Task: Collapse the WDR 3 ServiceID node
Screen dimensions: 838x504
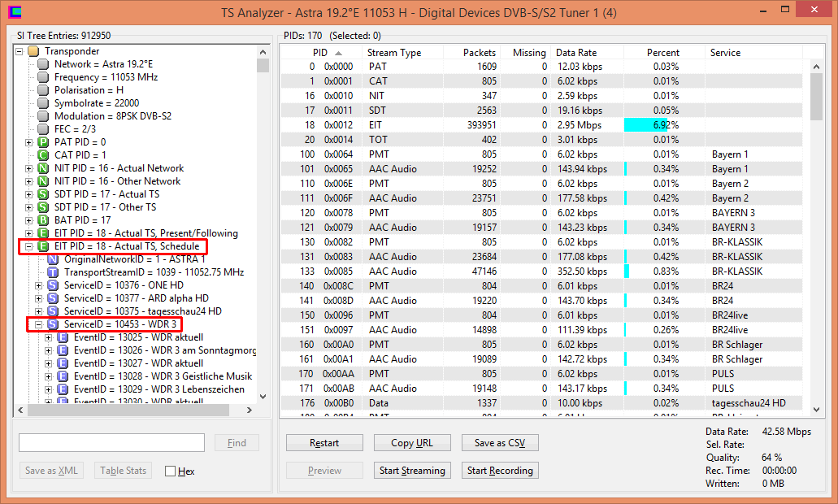Action: [39, 324]
